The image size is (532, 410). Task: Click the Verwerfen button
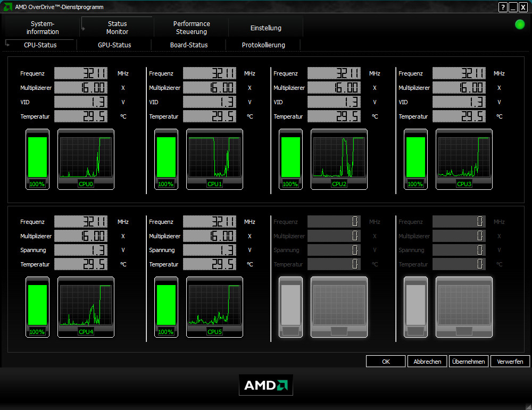point(510,362)
